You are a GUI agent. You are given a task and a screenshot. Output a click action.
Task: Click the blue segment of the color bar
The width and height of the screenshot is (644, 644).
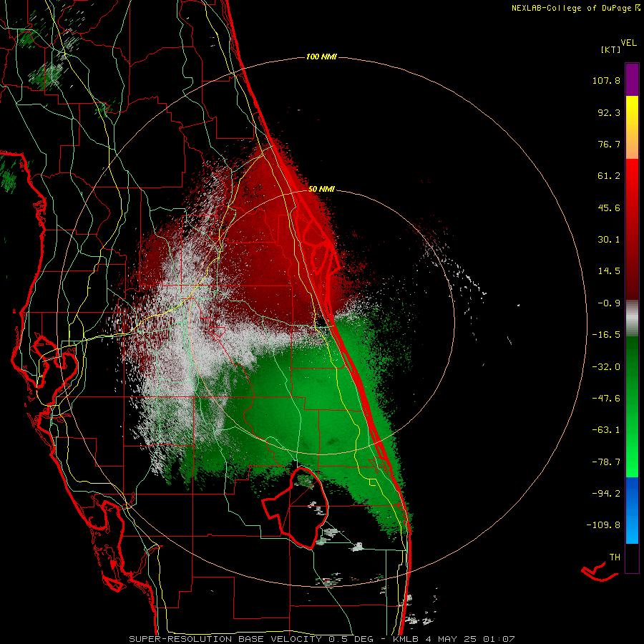point(632,510)
